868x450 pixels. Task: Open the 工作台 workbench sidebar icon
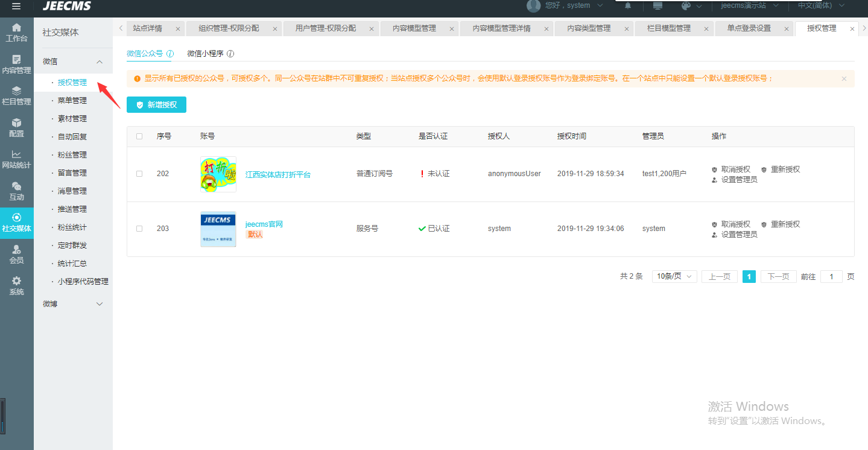pos(16,32)
